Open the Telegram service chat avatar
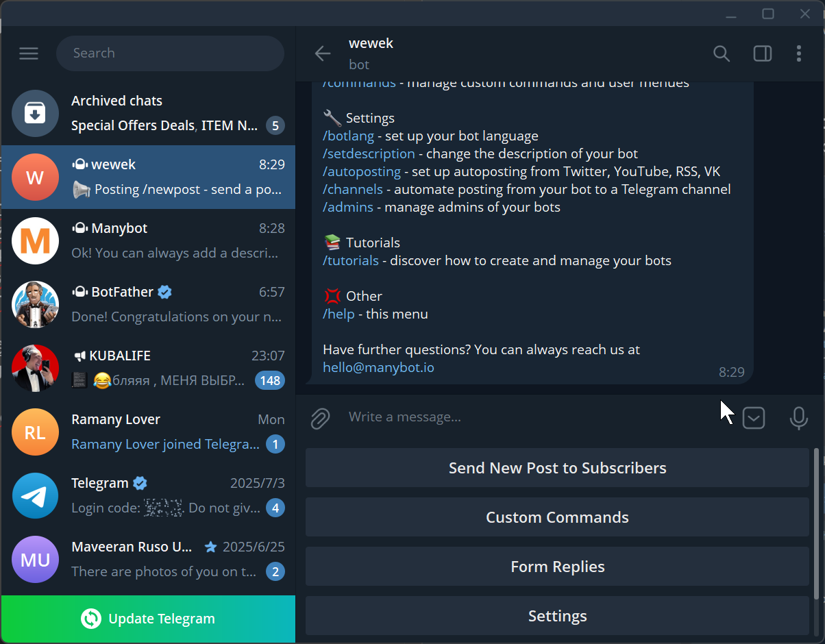The image size is (825, 644). coord(36,495)
